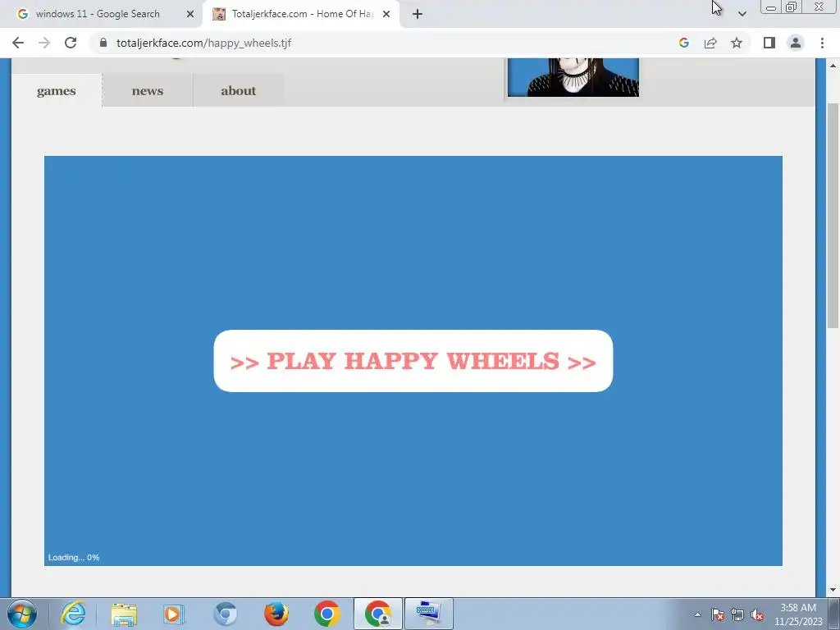
Task: Click the muted volume tray icon
Action: click(757, 614)
